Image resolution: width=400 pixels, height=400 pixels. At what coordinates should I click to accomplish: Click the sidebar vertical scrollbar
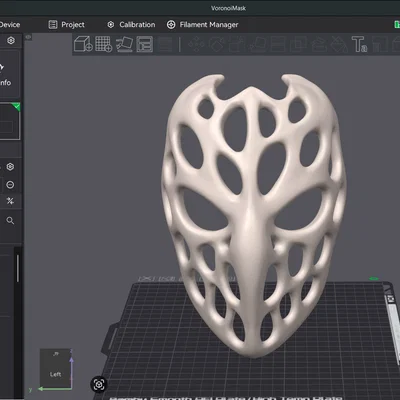[x=18, y=268]
